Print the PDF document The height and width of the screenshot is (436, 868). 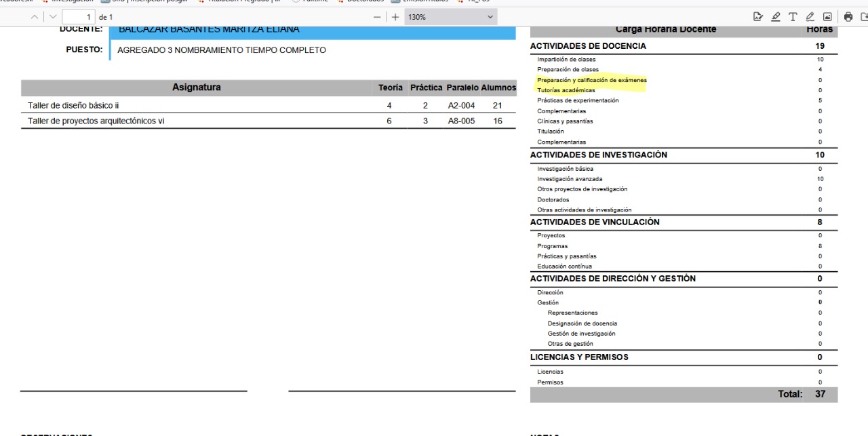tap(848, 17)
